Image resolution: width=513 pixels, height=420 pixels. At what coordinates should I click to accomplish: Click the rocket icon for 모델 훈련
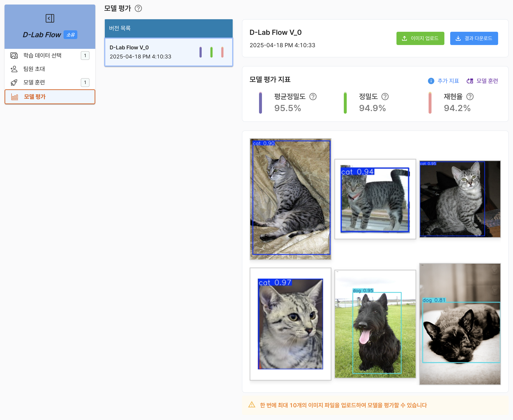pyautogui.click(x=14, y=83)
